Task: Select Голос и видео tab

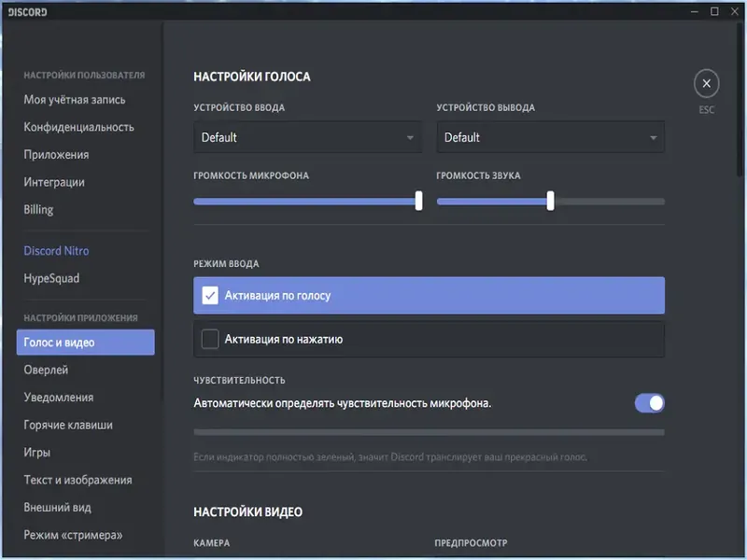Action: pos(85,343)
